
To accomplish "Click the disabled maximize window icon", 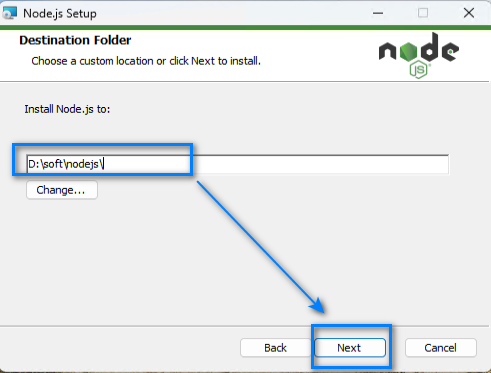I will [x=423, y=13].
